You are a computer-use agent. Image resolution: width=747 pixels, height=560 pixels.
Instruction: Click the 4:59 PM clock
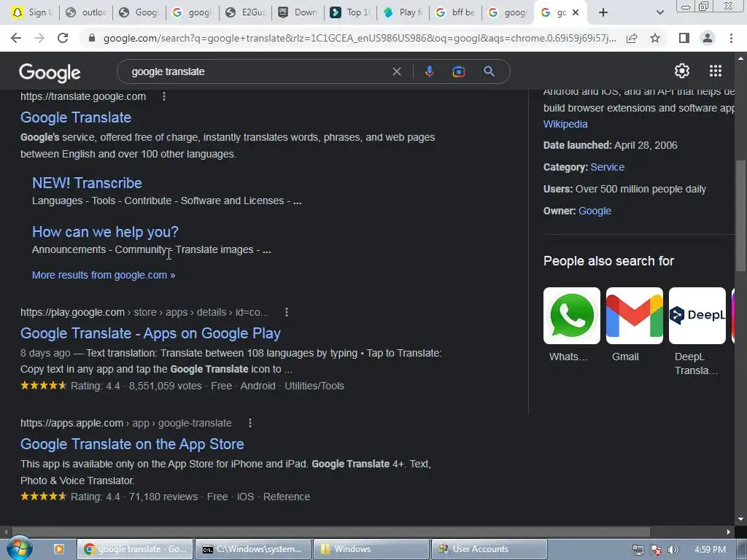[x=710, y=550]
